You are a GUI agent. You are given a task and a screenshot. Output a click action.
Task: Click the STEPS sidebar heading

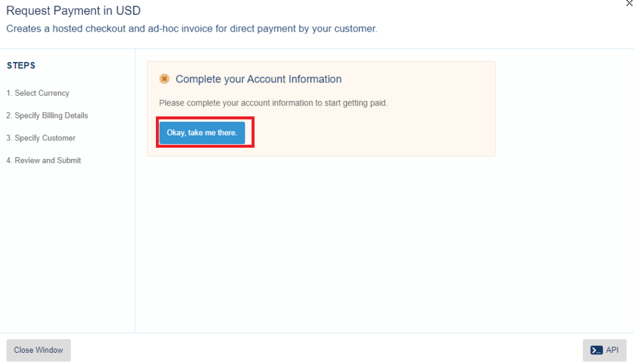[21, 65]
